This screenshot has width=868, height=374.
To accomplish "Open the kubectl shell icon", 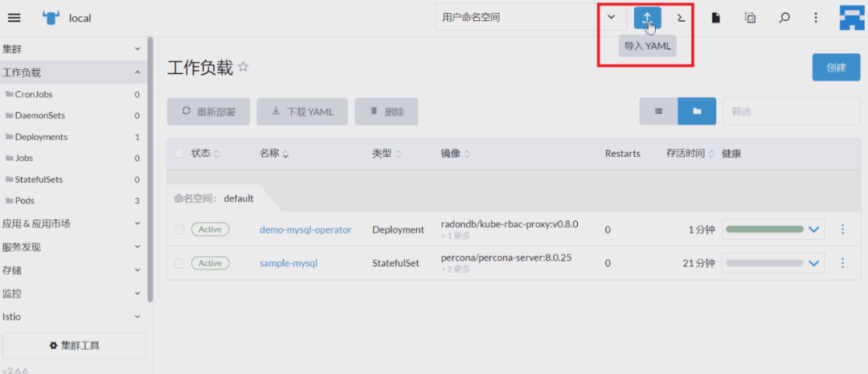I will click(x=682, y=18).
